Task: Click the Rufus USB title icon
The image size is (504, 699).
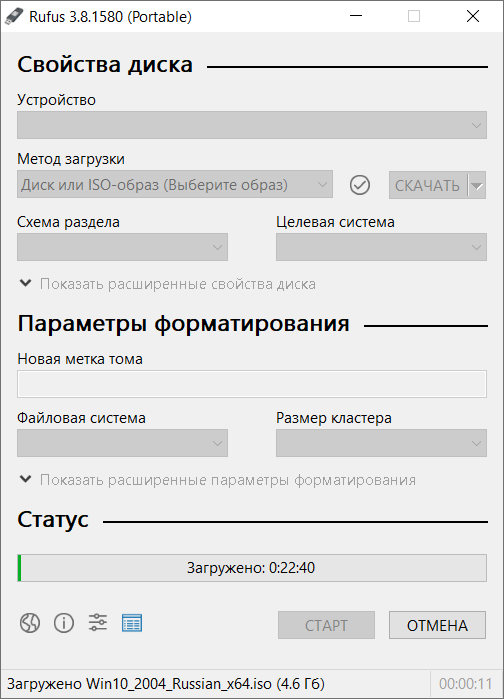Action: (14, 16)
